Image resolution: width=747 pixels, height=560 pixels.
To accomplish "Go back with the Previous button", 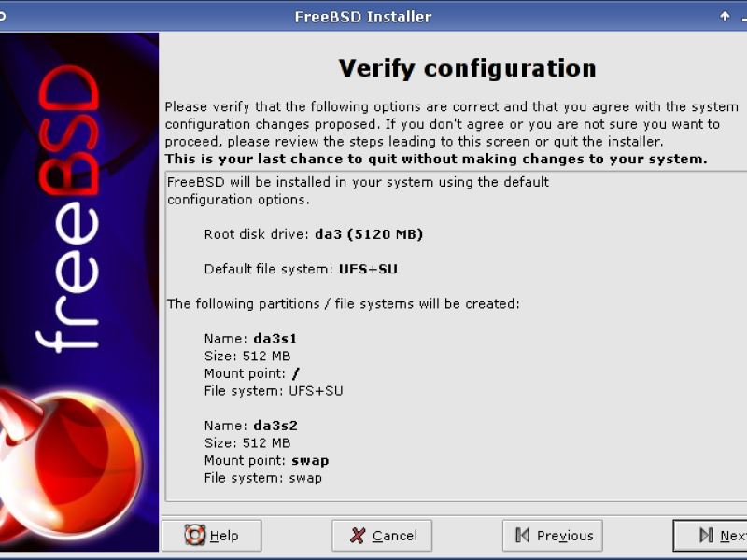I will coord(553,536).
